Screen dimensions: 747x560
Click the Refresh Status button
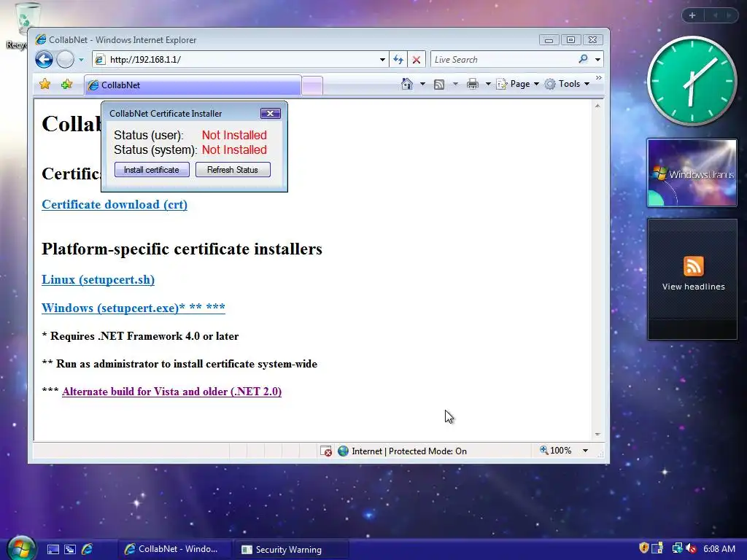tap(233, 170)
